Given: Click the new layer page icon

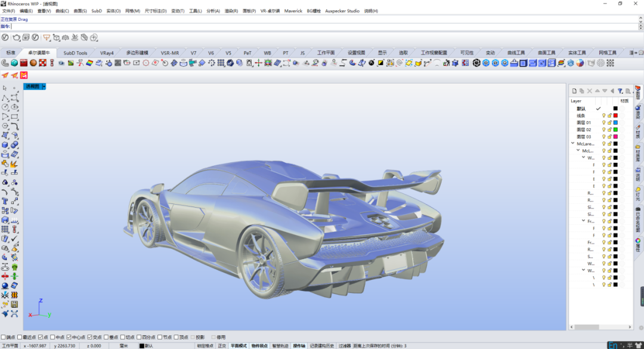Looking at the screenshot, I should [x=574, y=91].
